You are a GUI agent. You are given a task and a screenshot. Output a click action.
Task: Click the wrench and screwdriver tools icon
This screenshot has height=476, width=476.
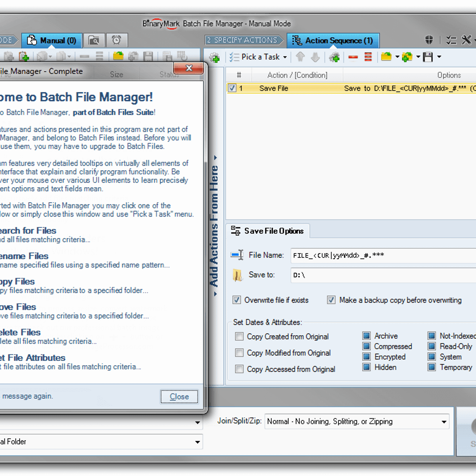(x=467, y=40)
